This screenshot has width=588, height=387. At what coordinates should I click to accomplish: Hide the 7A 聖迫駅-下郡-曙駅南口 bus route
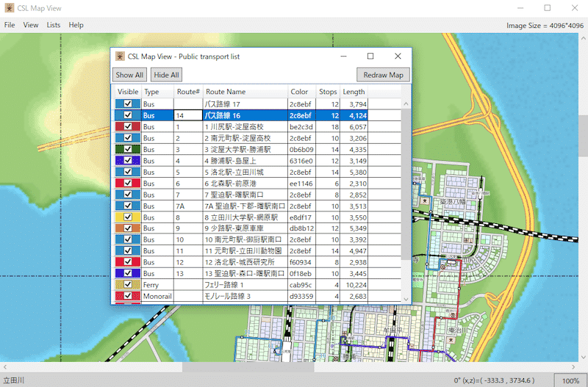click(x=128, y=206)
